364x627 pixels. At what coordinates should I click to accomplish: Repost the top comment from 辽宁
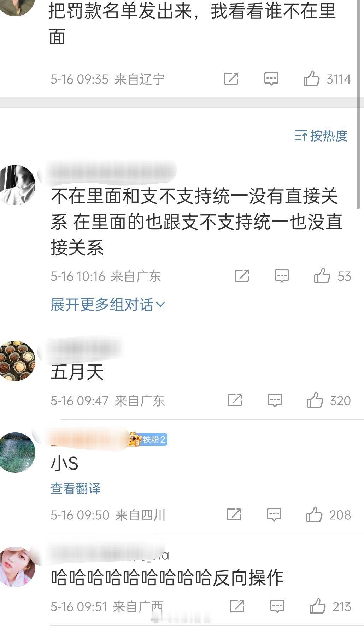[231, 79]
